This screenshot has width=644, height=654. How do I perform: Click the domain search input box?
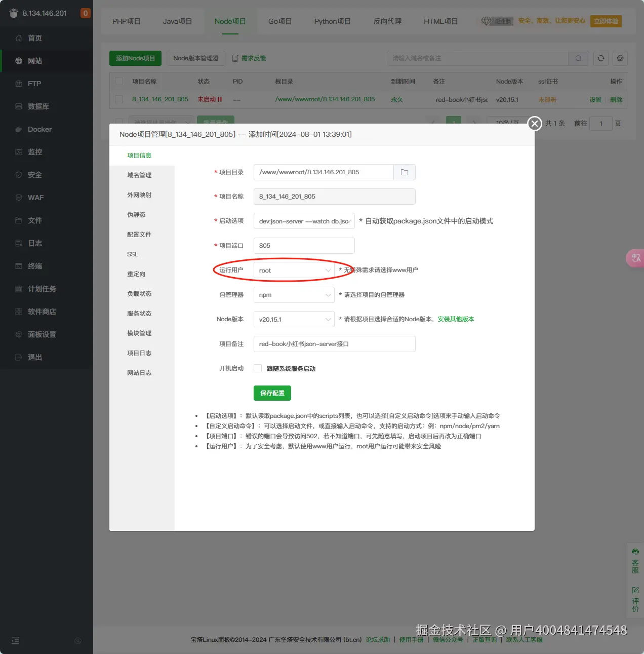(x=478, y=58)
